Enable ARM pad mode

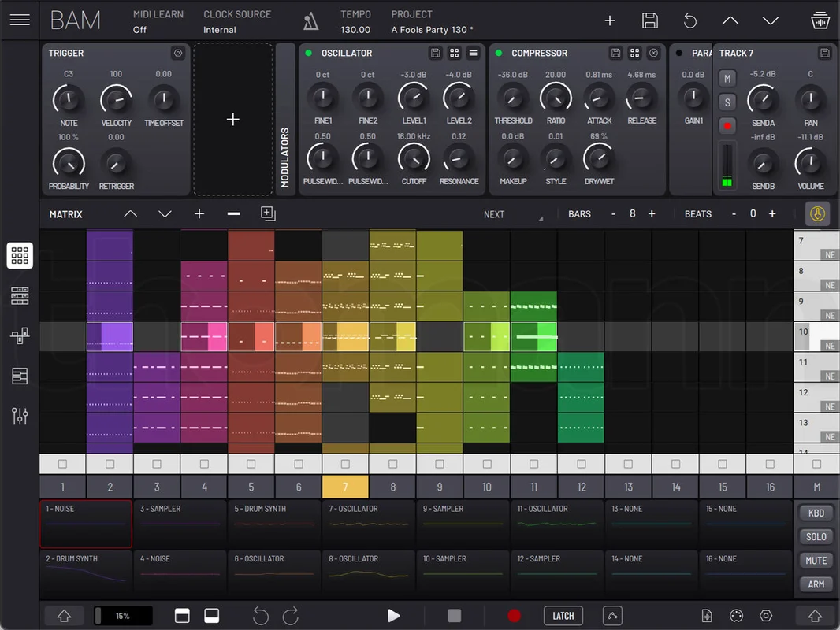tap(816, 584)
